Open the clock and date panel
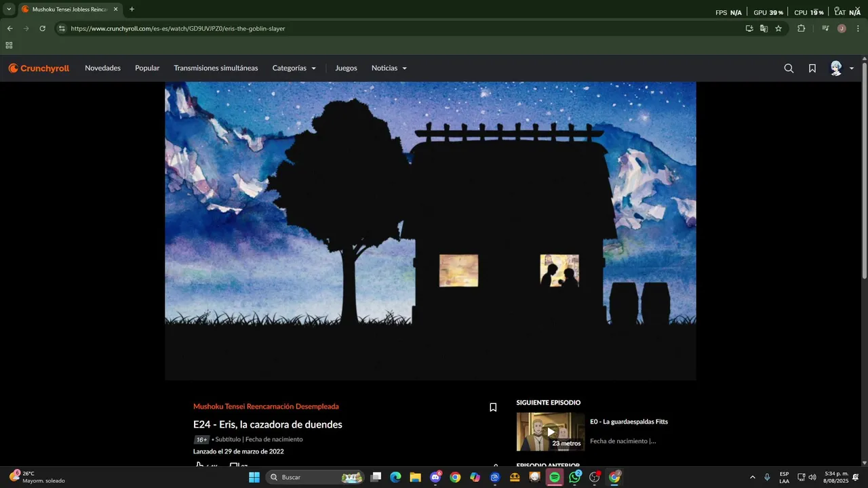The image size is (868, 488). click(x=835, y=477)
